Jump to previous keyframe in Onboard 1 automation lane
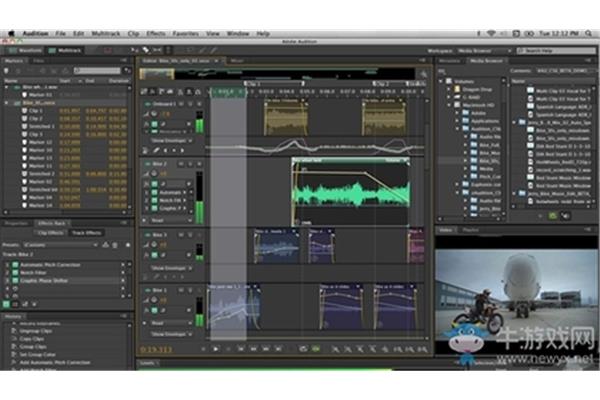This screenshot has height=400, width=600. coord(166,150)
